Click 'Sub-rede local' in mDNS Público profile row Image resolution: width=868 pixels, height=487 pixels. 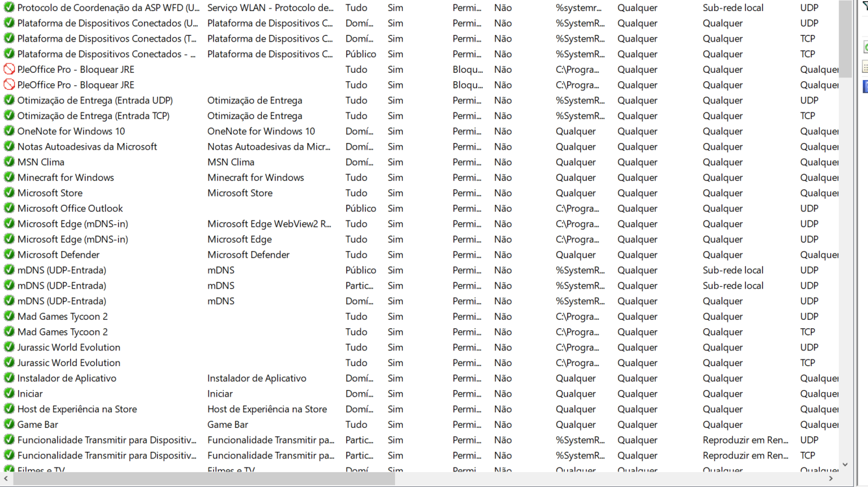point(733,270)
